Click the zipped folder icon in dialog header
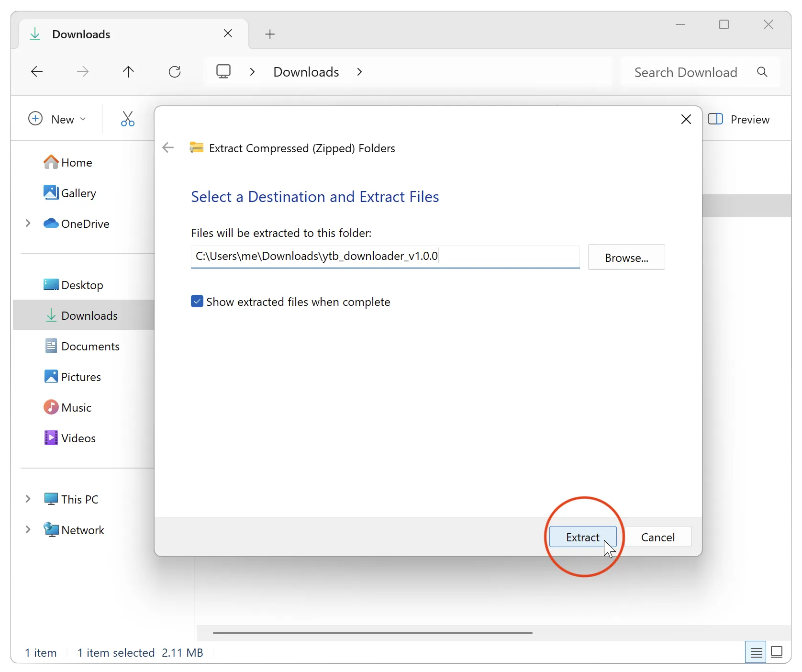The image size is (802, 672). [x=197, y=147]
